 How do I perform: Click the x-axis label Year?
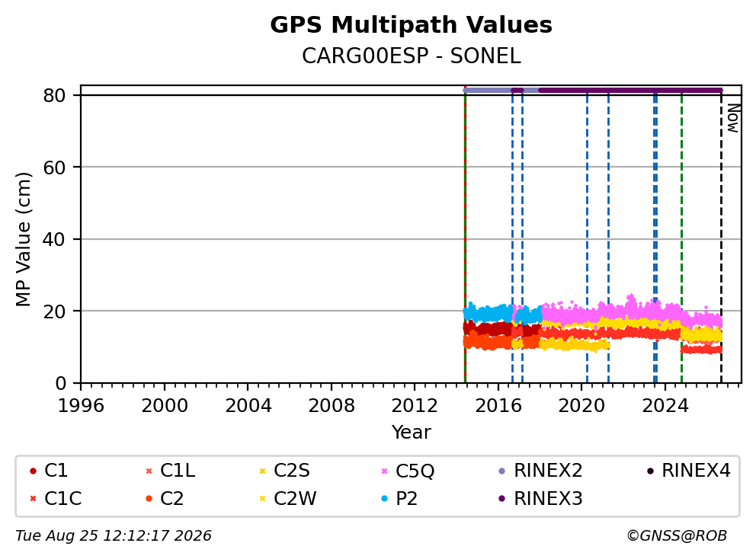click(x=411, y=433)
